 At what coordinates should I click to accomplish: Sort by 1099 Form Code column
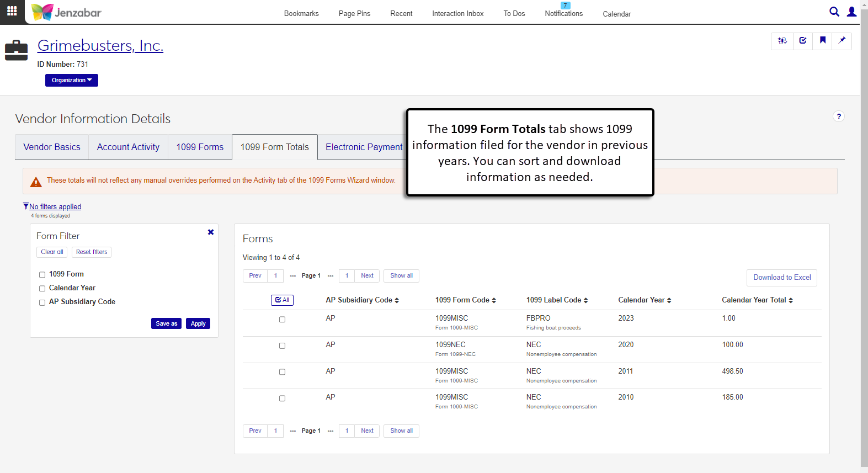pyautogui.click(x=465, y=300)
